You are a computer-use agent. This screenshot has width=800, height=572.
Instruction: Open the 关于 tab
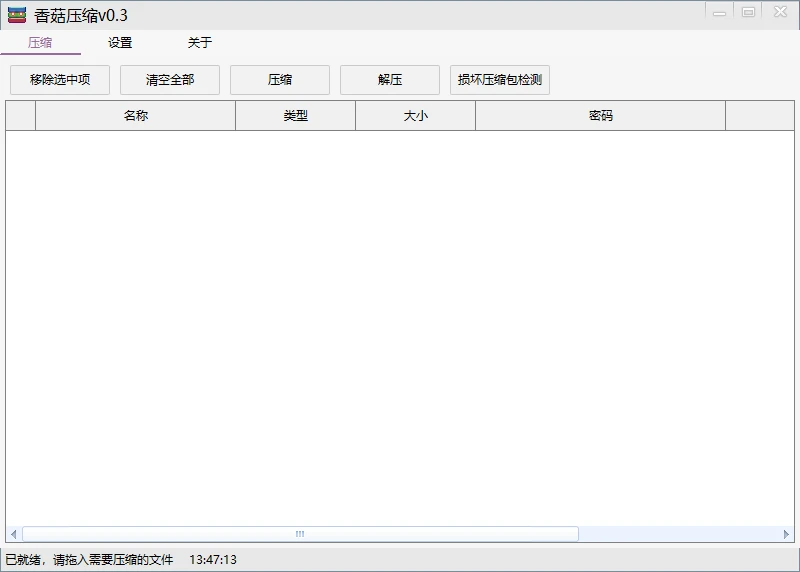(x=200, y=43)
